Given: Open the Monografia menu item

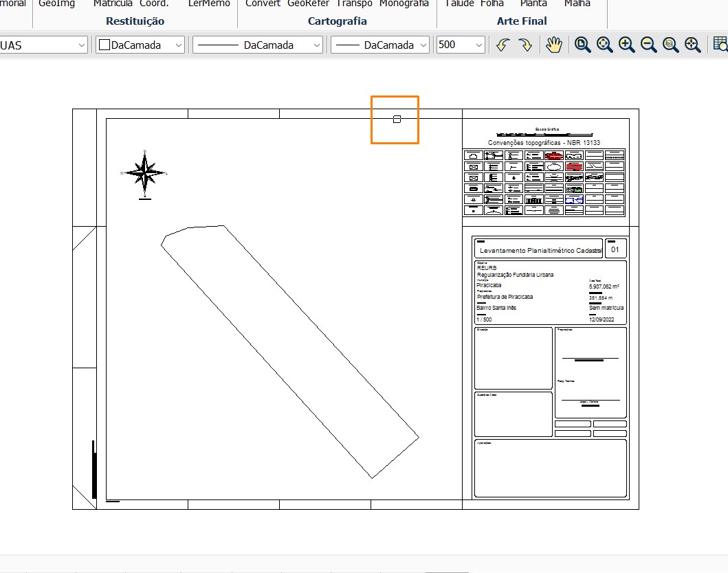Looking at the screenshot, I should [x=404, y=4].
